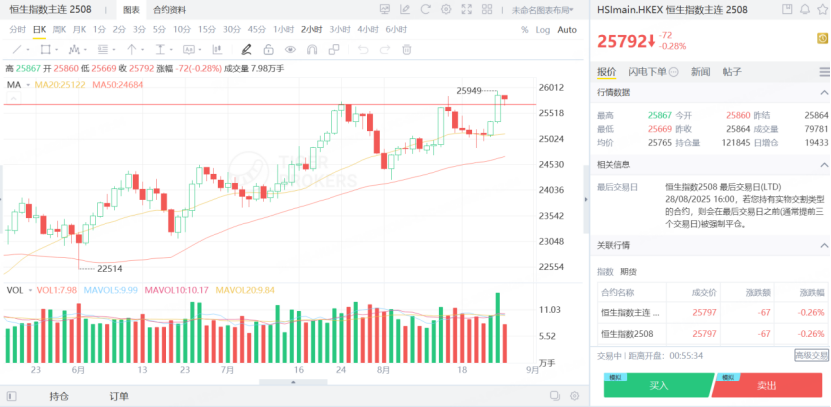The height and width of the screenshot is (407, 831).
Task: Collapse the 相关信息 section
Action: click(x=824, y=165)
